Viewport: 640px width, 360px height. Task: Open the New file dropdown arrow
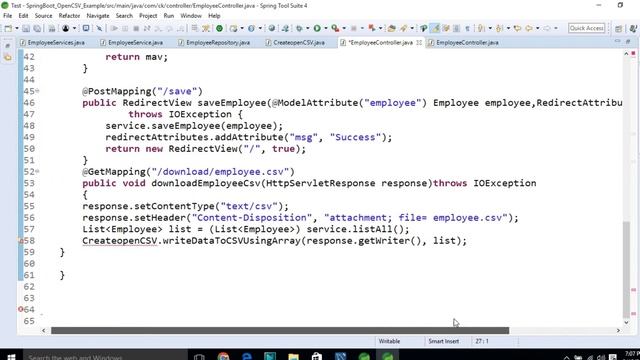(16, 28)
